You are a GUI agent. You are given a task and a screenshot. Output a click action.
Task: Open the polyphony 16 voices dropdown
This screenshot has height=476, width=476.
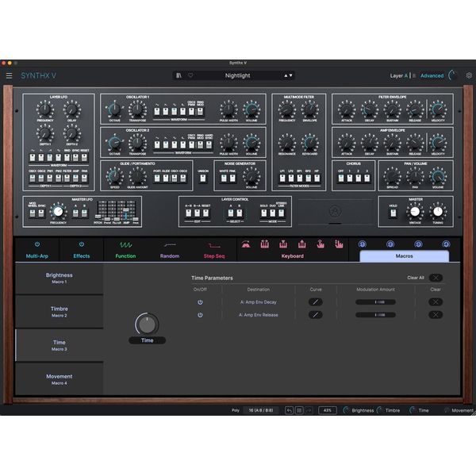261,410
